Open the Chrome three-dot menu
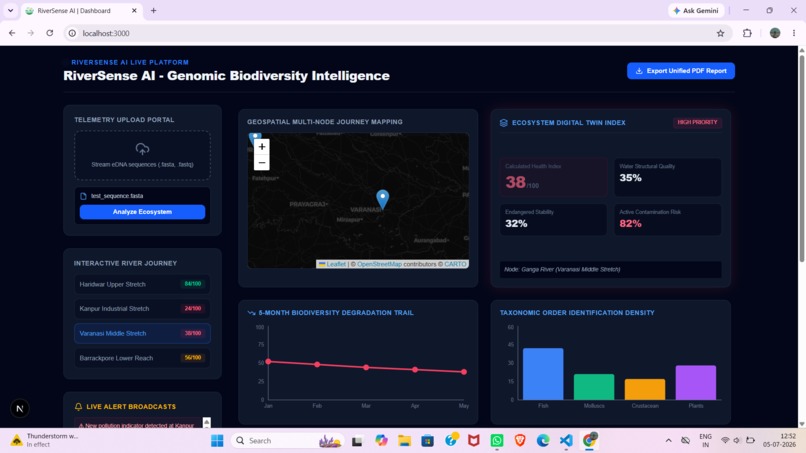Image resolution: width=806 pixels, height=453 pixels. click(x=794, y=33)
